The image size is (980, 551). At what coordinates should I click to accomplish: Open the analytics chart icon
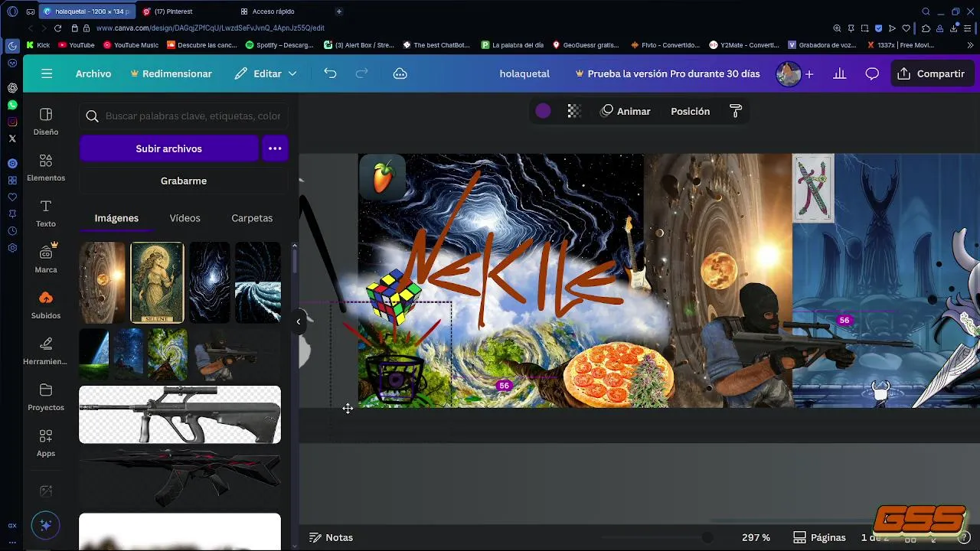(840, 73)
